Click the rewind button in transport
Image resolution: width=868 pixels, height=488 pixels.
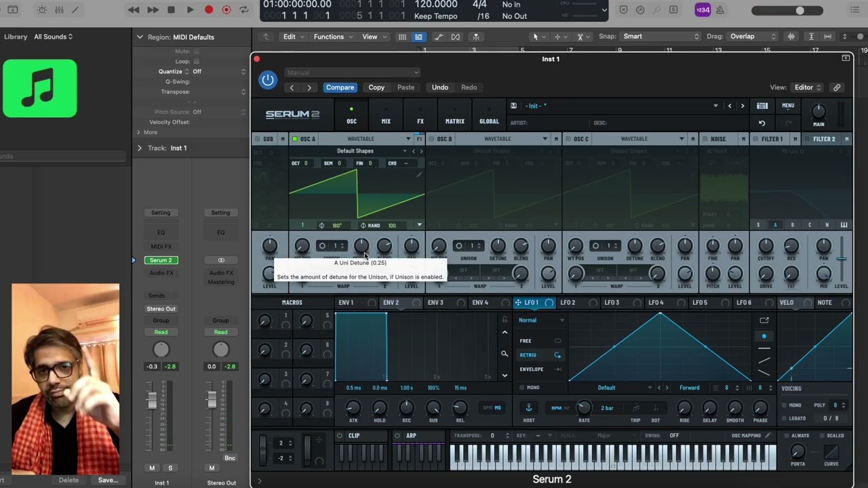point(134,9)
